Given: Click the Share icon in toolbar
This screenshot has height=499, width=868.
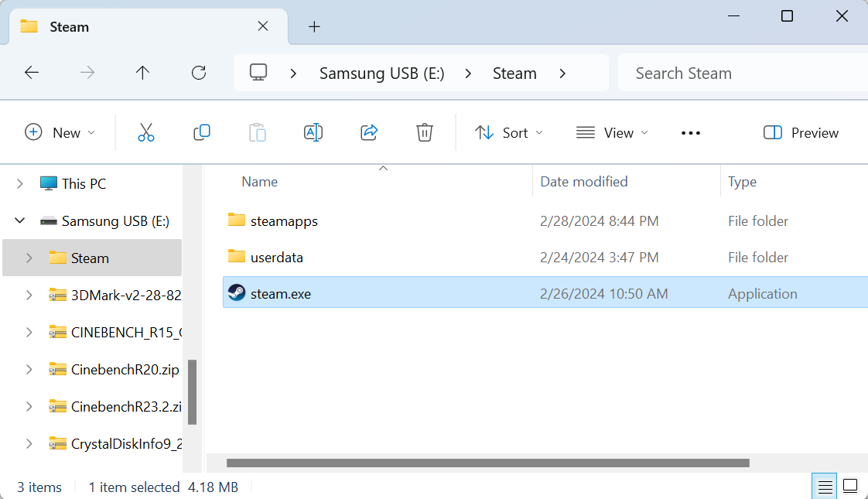Looking at the screenshot, I should coord(369,133).
